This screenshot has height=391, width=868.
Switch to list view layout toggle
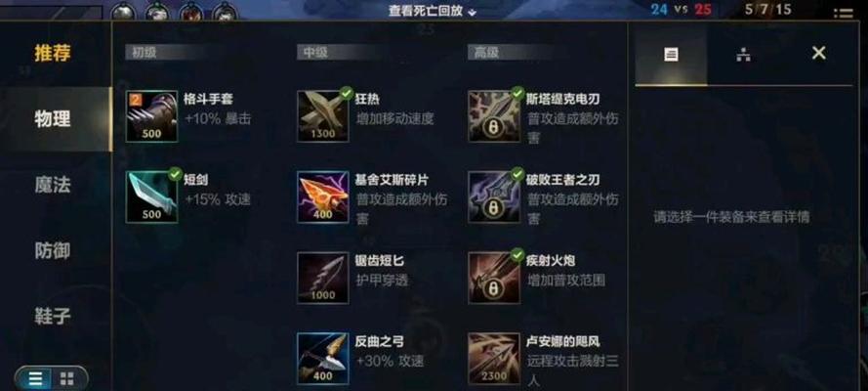(35, 379)
